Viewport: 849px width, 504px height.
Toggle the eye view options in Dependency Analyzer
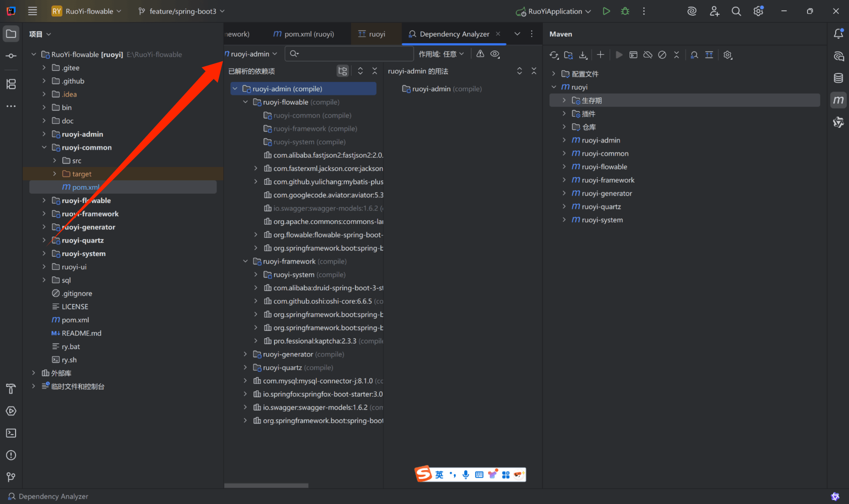point(495,54)
